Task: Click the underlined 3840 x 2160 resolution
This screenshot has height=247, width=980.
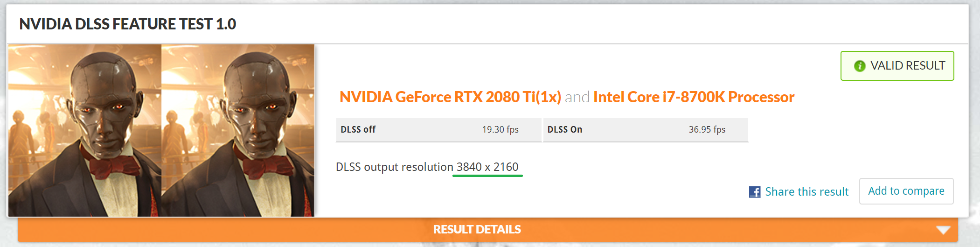Action: [487, 167]
